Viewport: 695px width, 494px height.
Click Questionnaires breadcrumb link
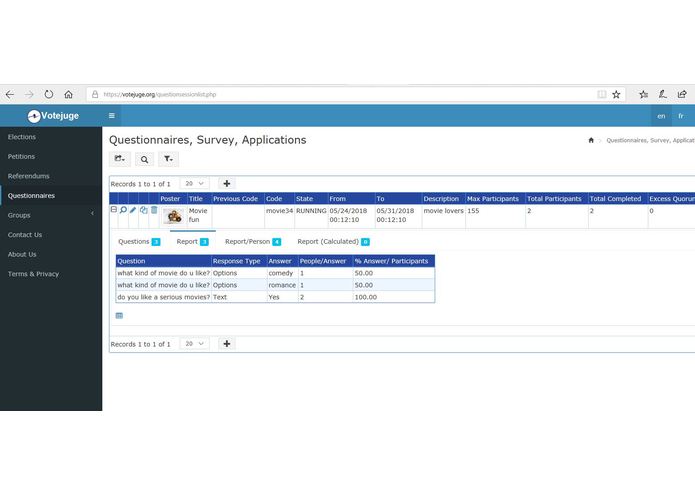coord(650,140)
